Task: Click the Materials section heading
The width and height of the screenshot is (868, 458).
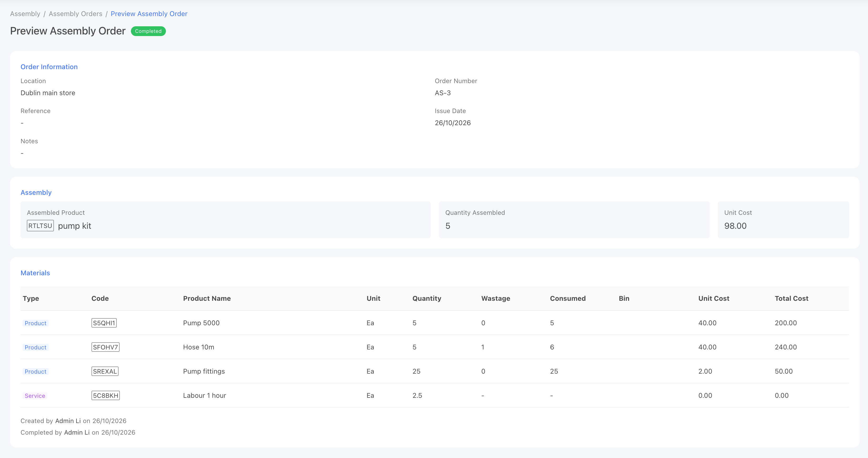Action: 35,273
